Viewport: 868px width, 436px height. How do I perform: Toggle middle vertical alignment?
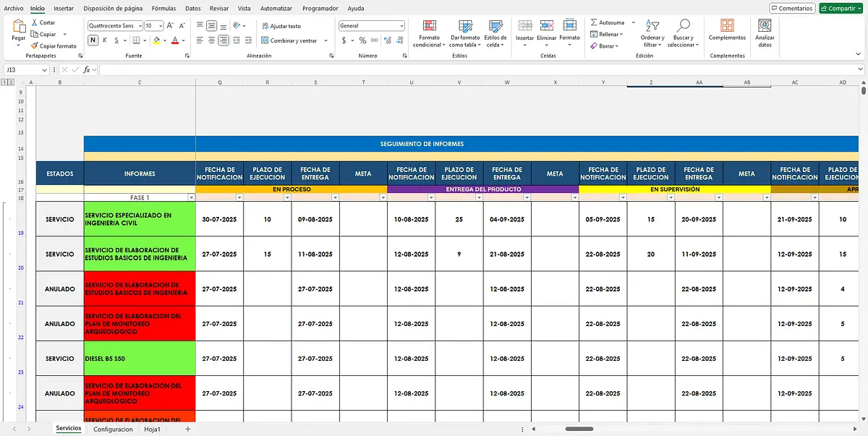(x=211, y=25)
